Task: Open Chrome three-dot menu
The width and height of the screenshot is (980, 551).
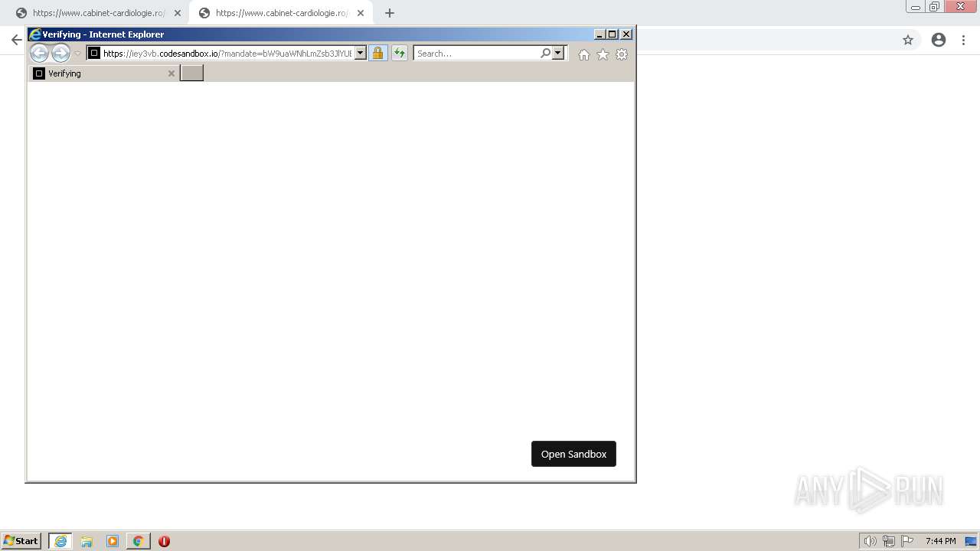Action: [x=964, y=40]
